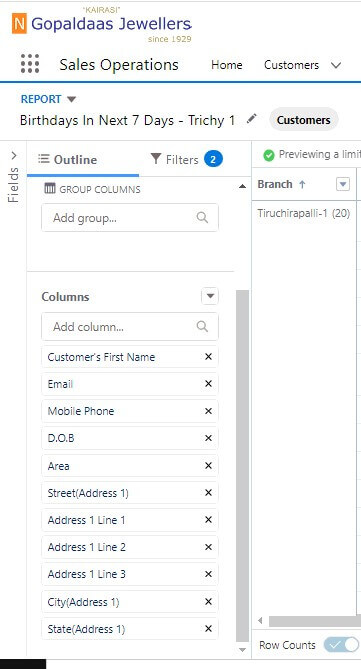Expand the Fields side panel

14,156
